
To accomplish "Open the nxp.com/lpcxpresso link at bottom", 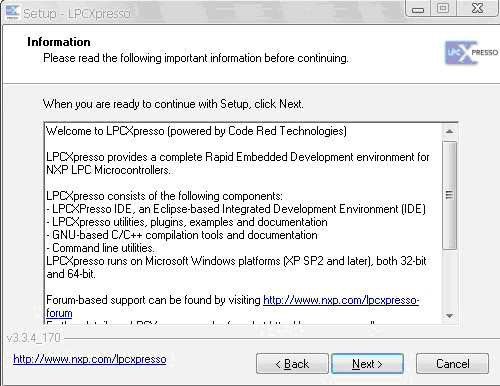I will click(x=90, y=359).
